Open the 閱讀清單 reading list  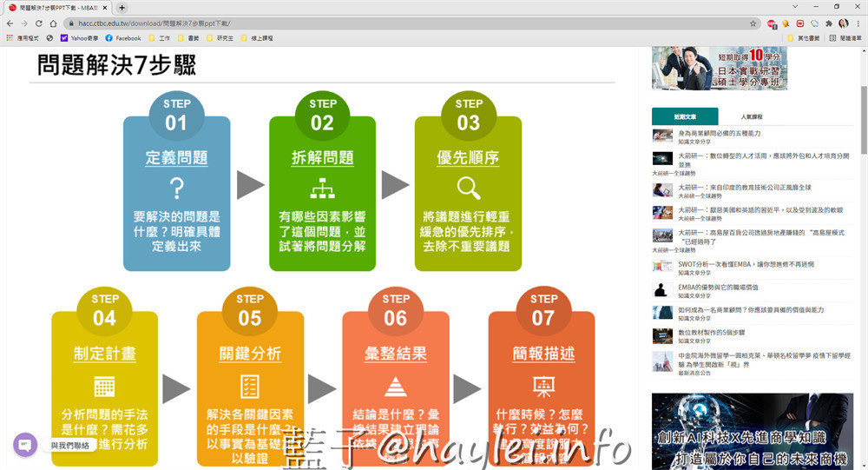point(845,38)
